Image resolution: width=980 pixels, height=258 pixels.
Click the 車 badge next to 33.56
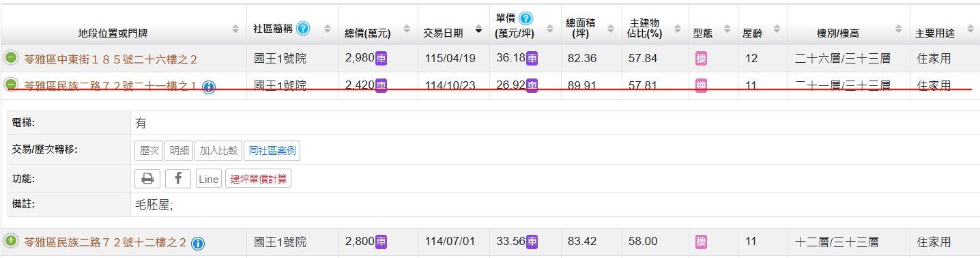tap(532, 242)
